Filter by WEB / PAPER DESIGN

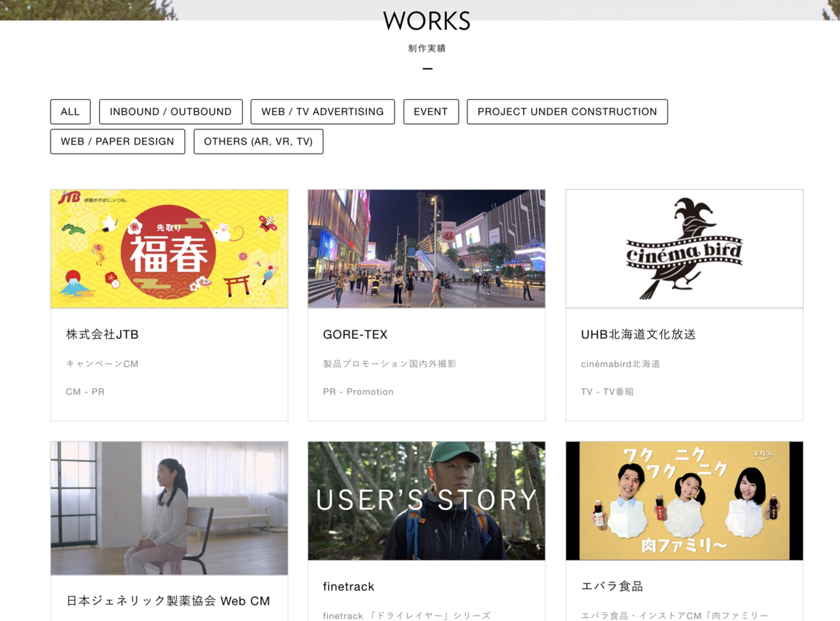pos(118,141)
